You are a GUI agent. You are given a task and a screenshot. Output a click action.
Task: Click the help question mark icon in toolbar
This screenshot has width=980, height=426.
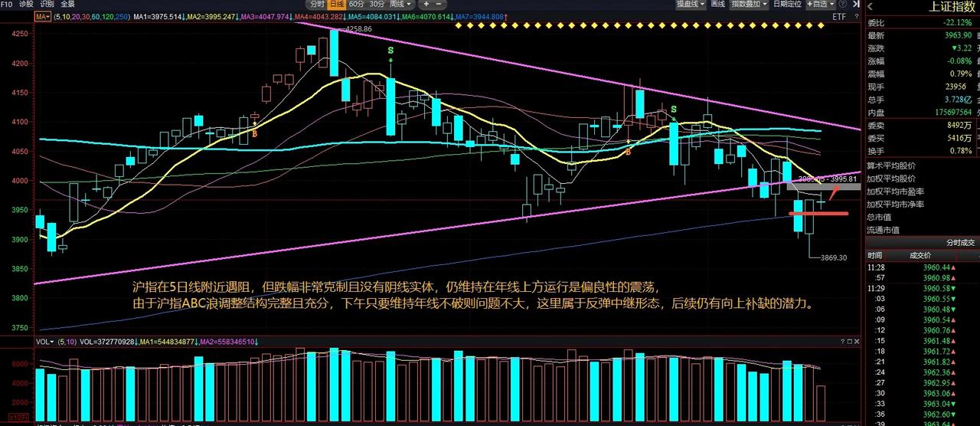844,4
